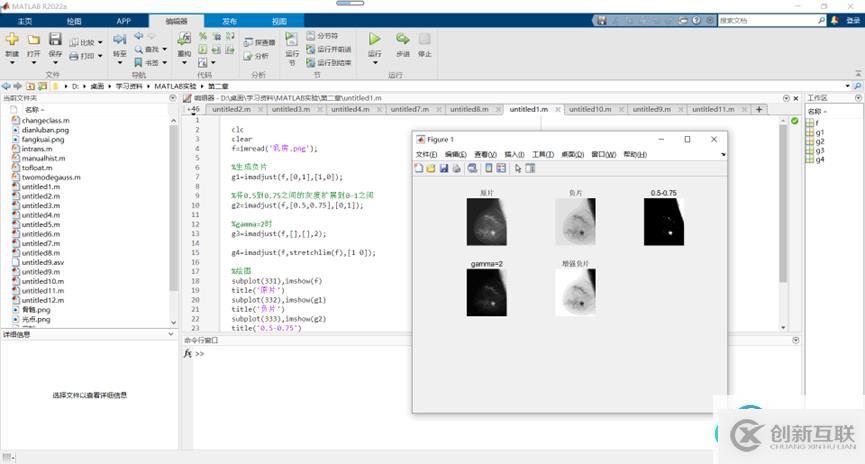Open the help question mark icon
865x464 pixels.
click(x=695, y=20)
